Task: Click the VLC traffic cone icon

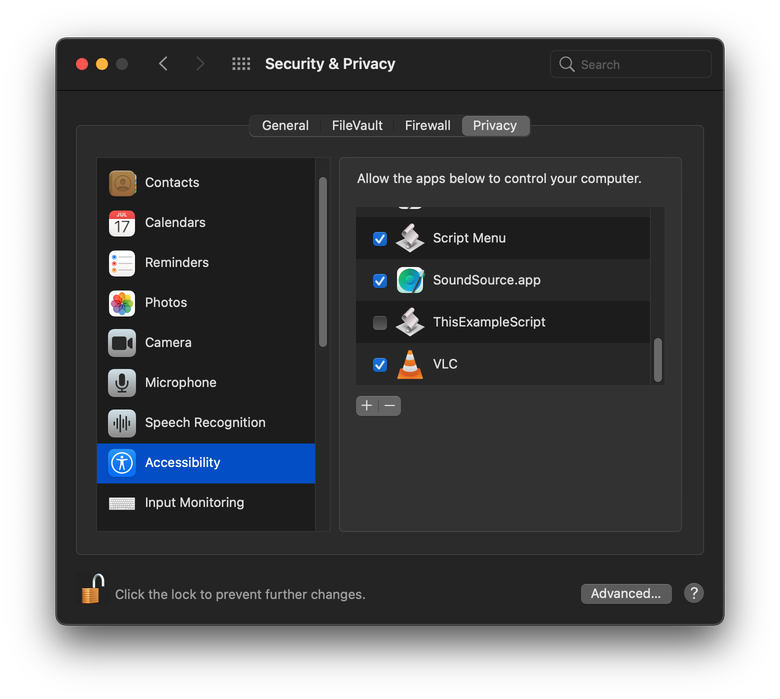Action: coord(410,364)
